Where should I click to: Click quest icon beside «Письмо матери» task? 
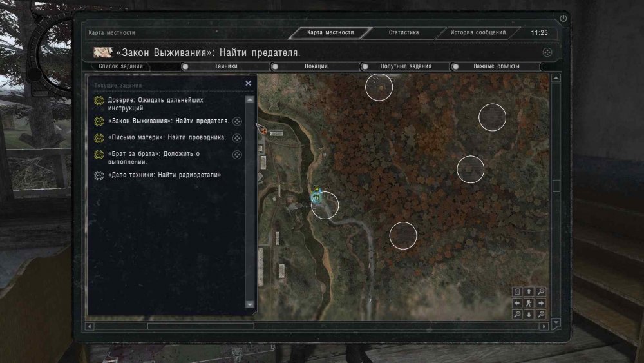99,138
